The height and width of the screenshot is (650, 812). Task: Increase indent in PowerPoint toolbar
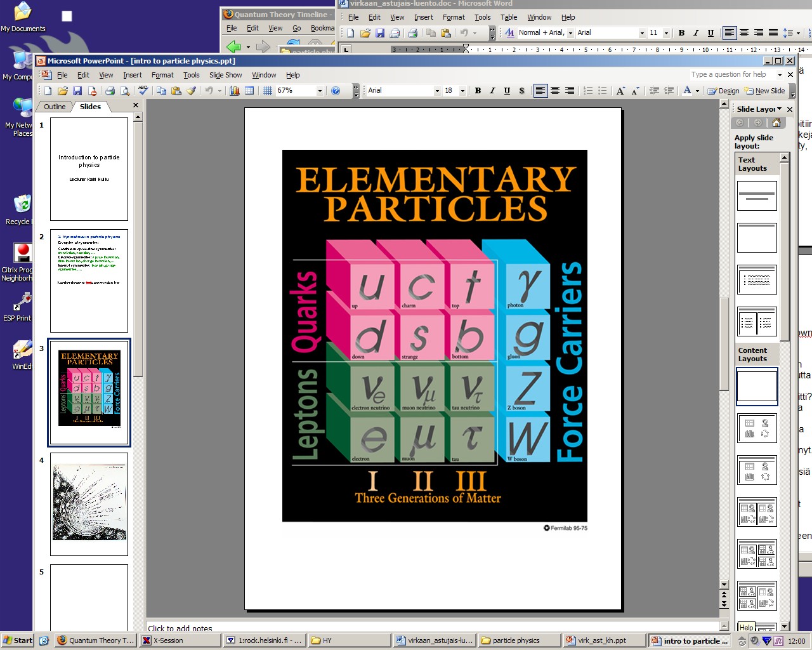[669, 91]
